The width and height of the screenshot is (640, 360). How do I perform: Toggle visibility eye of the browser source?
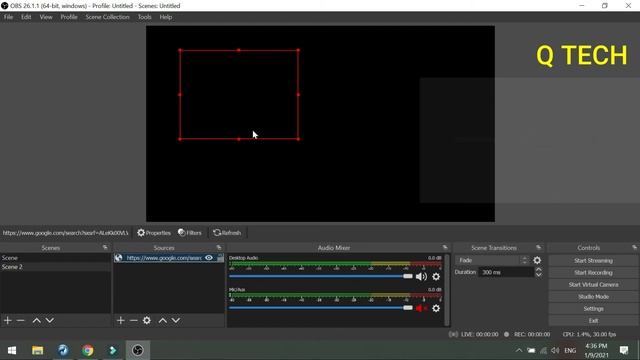point(209,258)
